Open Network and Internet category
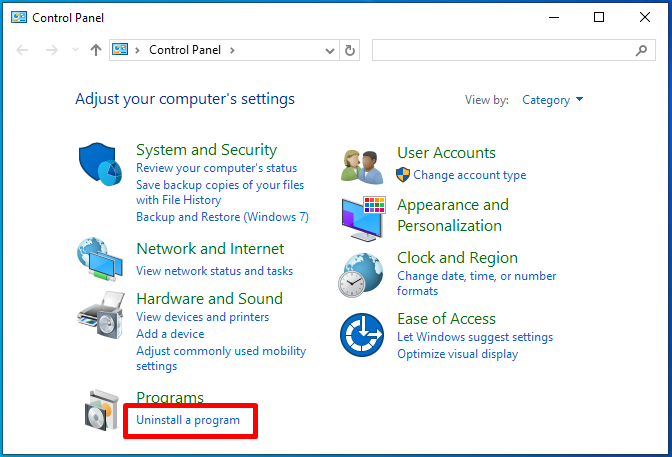 [x=210, y=249]
